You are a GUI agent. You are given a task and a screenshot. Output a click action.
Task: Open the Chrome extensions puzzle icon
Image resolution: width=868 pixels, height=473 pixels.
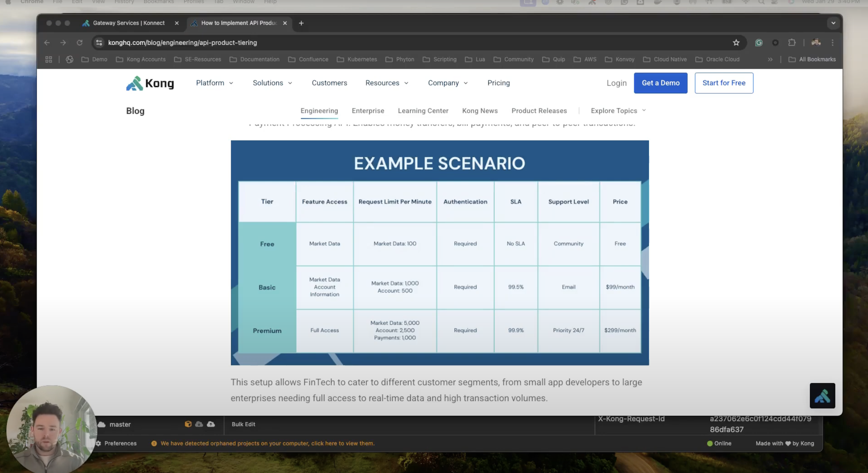[792, 43]
